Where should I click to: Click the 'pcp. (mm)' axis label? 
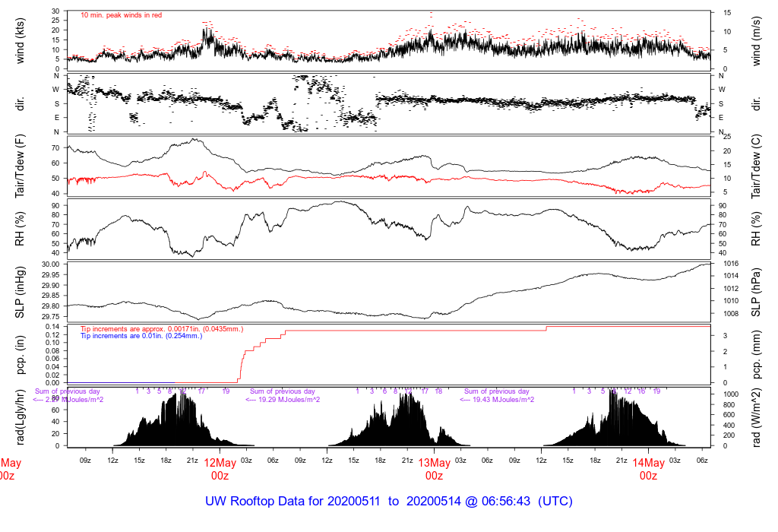tap(756, 354)
